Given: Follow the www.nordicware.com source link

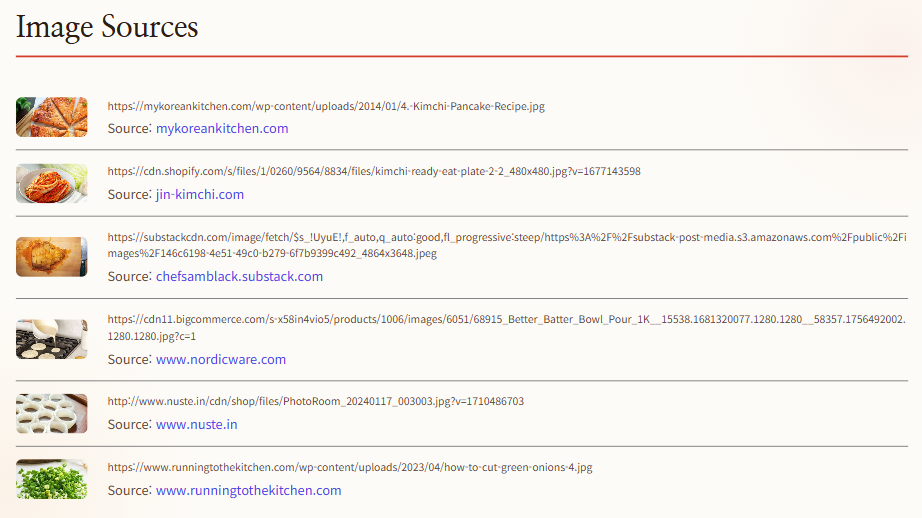Looking at the screenshot, I should (221, 359).
